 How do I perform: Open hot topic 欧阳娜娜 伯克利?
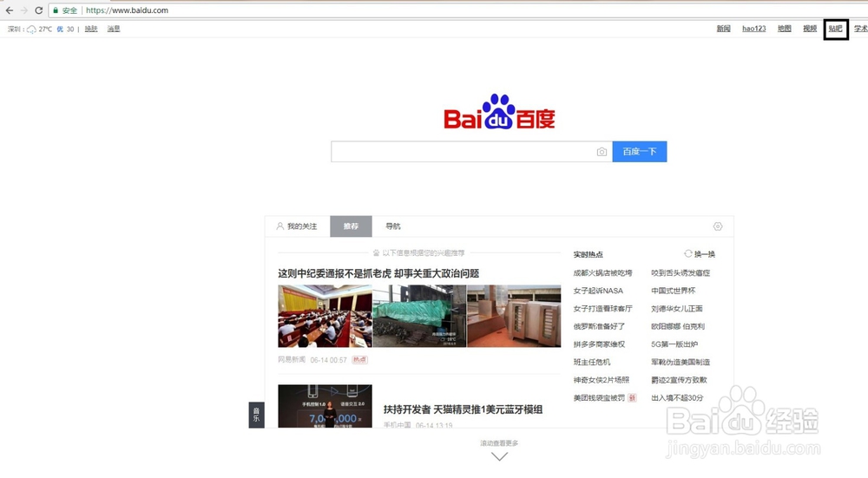678,326
